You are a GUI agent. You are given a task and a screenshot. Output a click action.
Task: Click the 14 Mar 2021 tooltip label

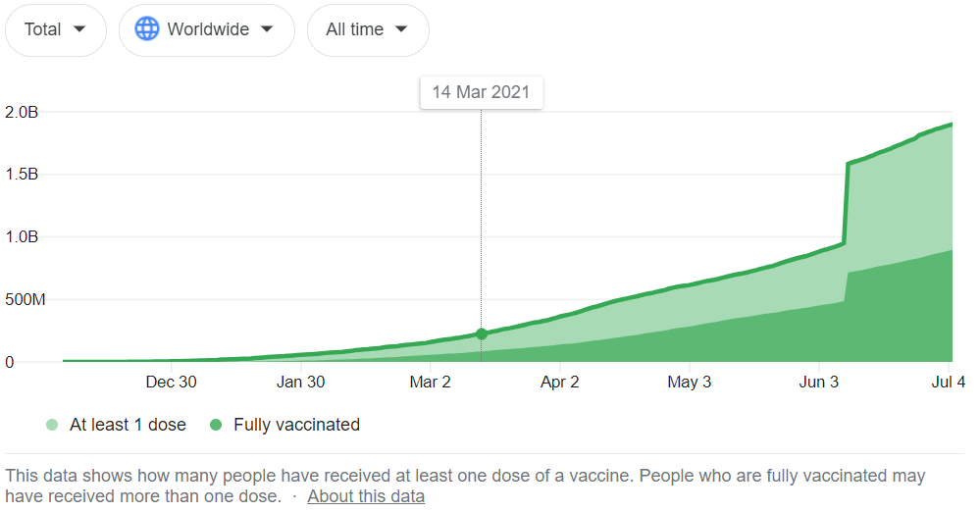coord(482,92)
